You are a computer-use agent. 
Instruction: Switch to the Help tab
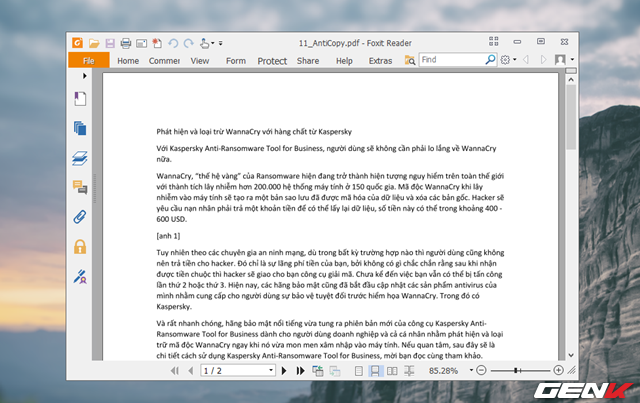tap(344, 61)
